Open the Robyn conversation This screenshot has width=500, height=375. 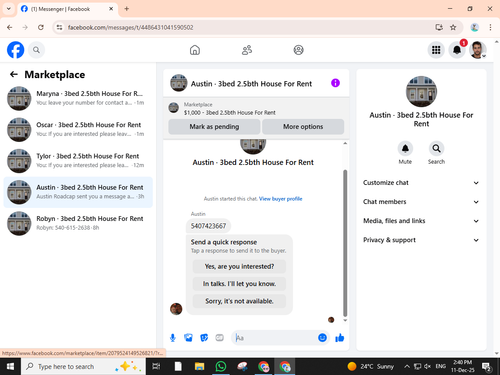pyautogui.click(x=78, y=223)
